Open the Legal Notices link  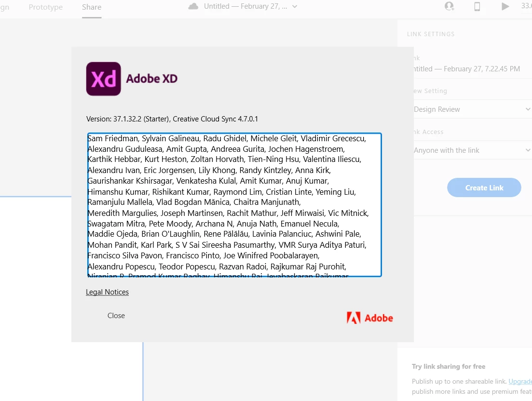tap(107, 292)
